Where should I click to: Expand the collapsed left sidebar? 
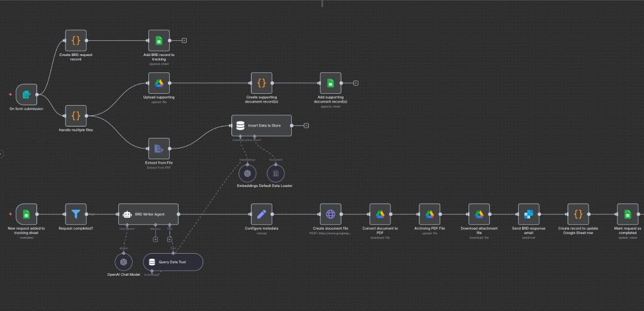[x=1, y=154]
